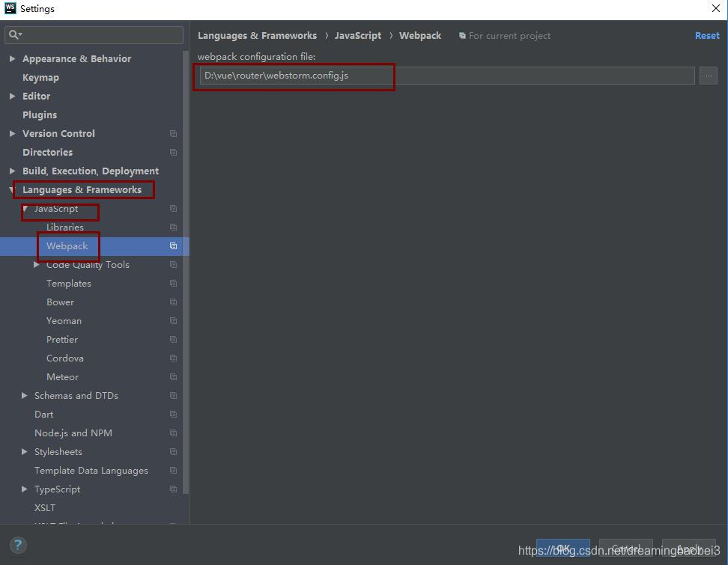Expand the Editor section arrow
This screenshot has width=728, height=565.
(x=13, y=96)
